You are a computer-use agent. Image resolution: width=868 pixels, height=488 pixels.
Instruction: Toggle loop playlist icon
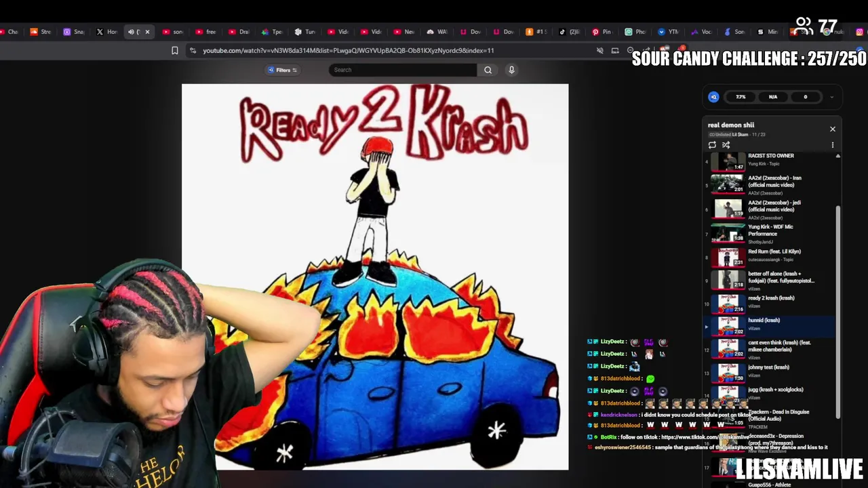[x=712, y=144]
